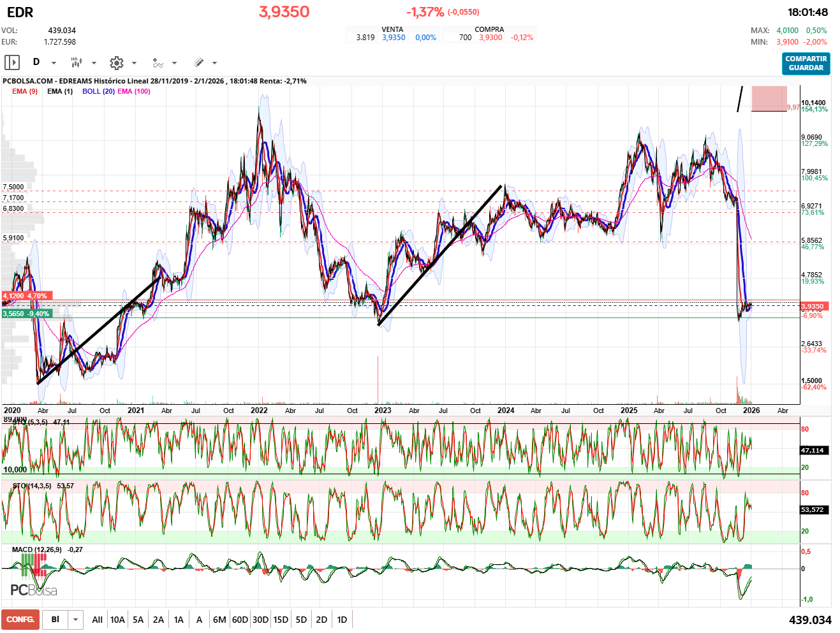Open the CONFG. button
840x633 pixels.
tap(20, 620)
